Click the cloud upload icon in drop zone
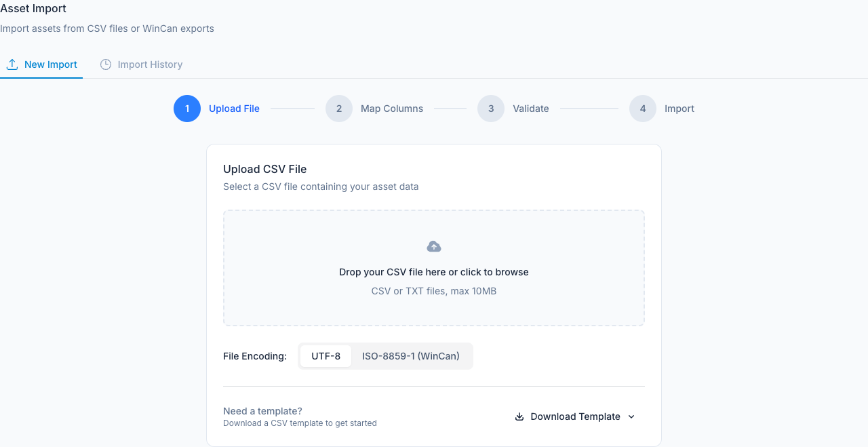 434,246
